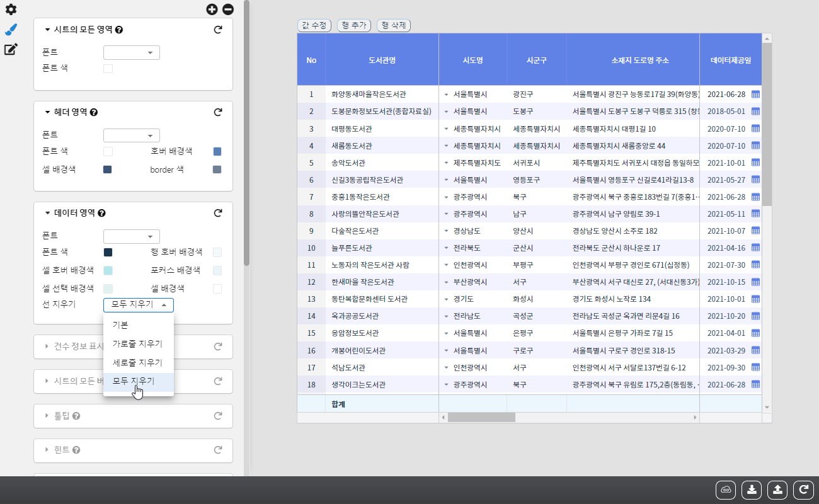Click the plus expand-all icon

(x=212, y=9)
